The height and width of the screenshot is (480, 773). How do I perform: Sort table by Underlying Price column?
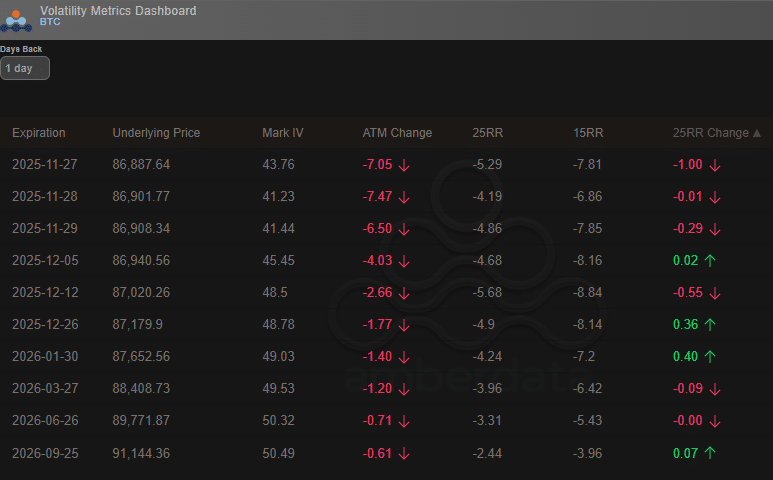[156, 133]
